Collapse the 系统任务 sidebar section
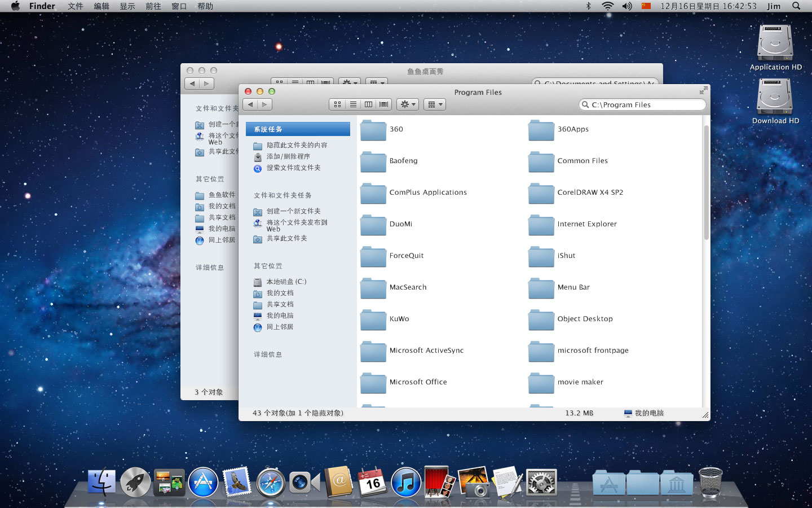 pyautogui.click(x=298, y=129)
